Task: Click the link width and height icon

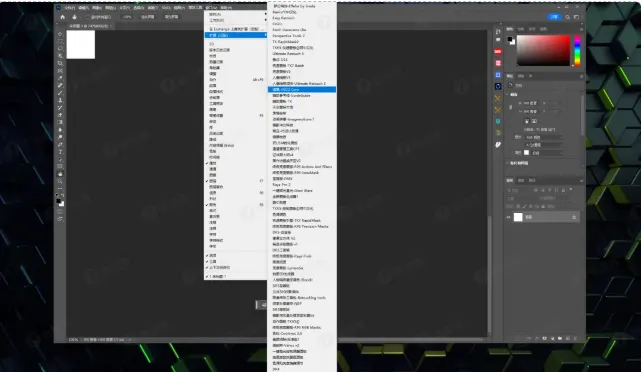Action: (x=511, y=107)
